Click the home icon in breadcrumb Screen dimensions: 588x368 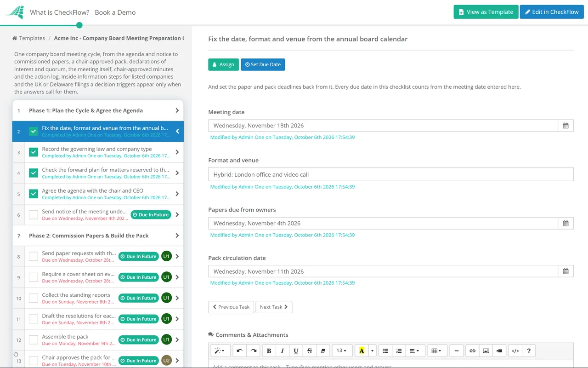(15, 38)
